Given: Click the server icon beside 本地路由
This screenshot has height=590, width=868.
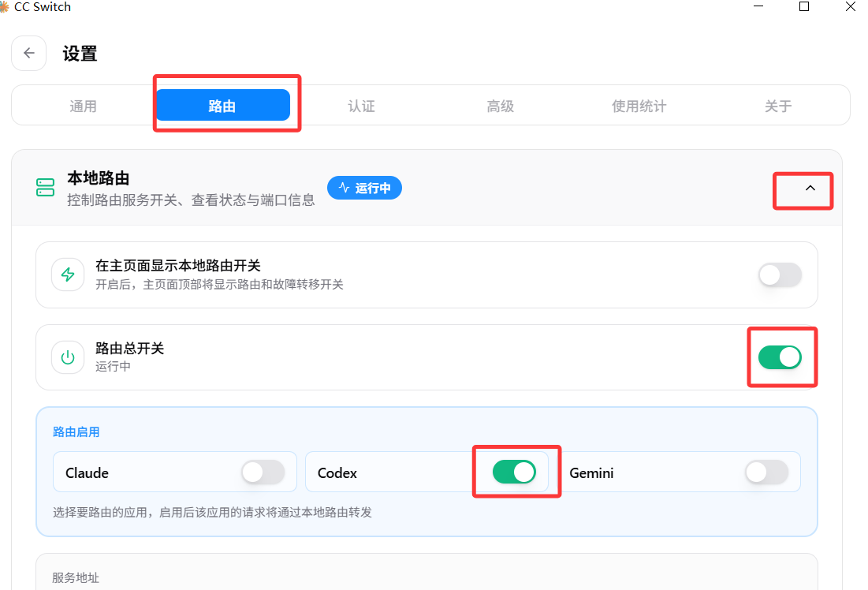Looking at the screenshot, I should [x=46, y=187].
